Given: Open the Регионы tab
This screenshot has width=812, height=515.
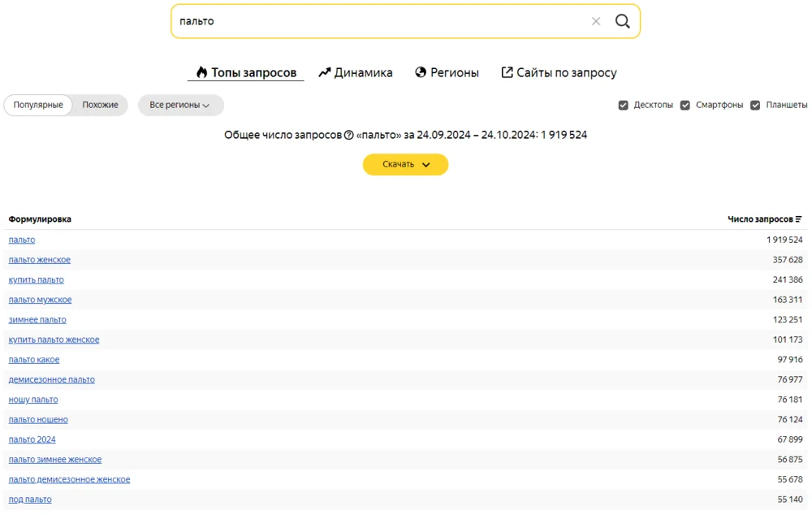Looking at the screenshot, I should click(x=447, y=73).
